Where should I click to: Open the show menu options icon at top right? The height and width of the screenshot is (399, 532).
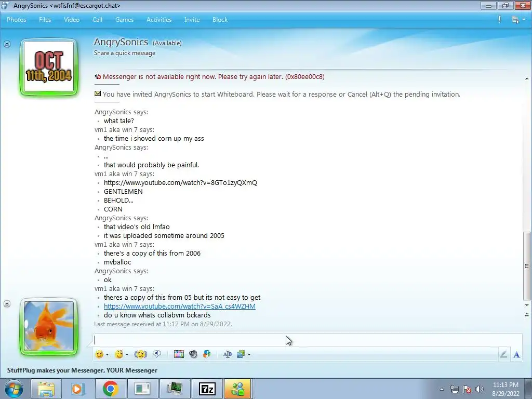coord(518,20)
